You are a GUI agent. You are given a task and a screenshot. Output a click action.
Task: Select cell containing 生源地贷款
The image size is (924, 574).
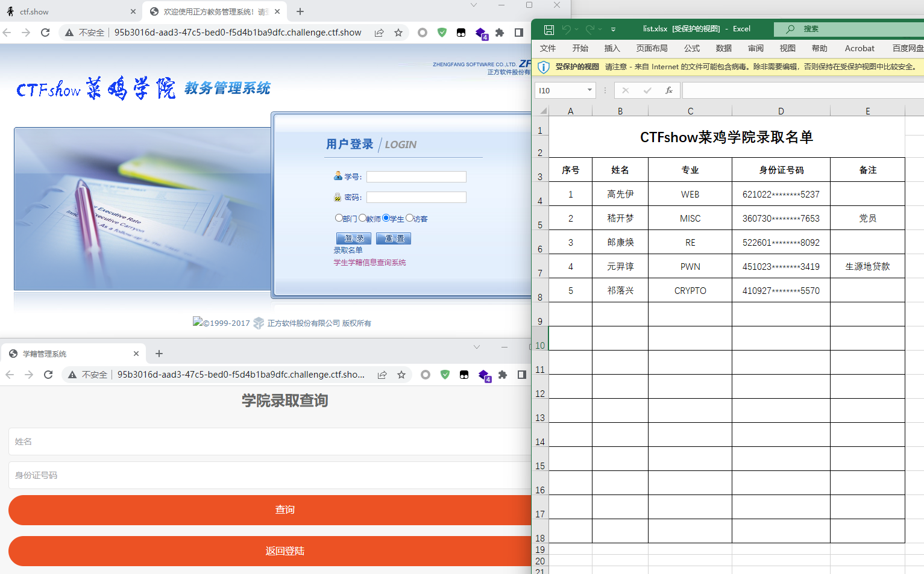pyautogui.click(x=867, y=266)
